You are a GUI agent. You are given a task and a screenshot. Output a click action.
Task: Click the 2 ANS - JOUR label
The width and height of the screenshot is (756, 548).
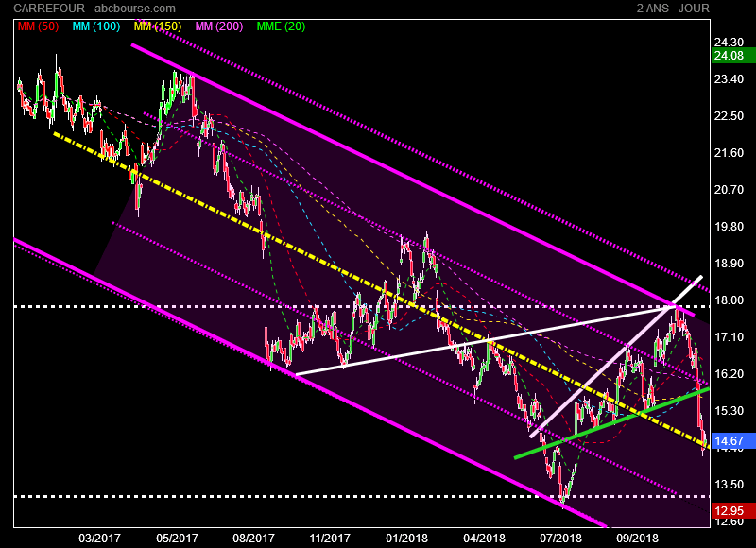click(673, 9)
